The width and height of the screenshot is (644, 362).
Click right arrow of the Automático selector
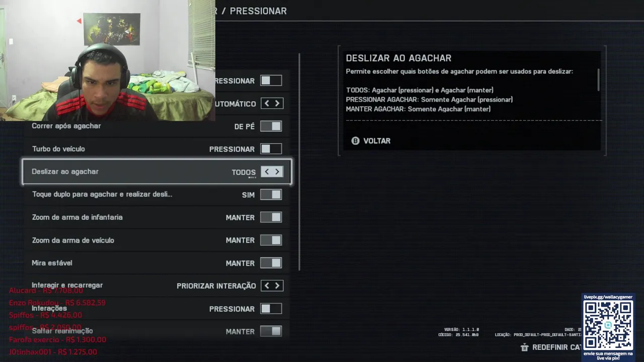(277, 104)
